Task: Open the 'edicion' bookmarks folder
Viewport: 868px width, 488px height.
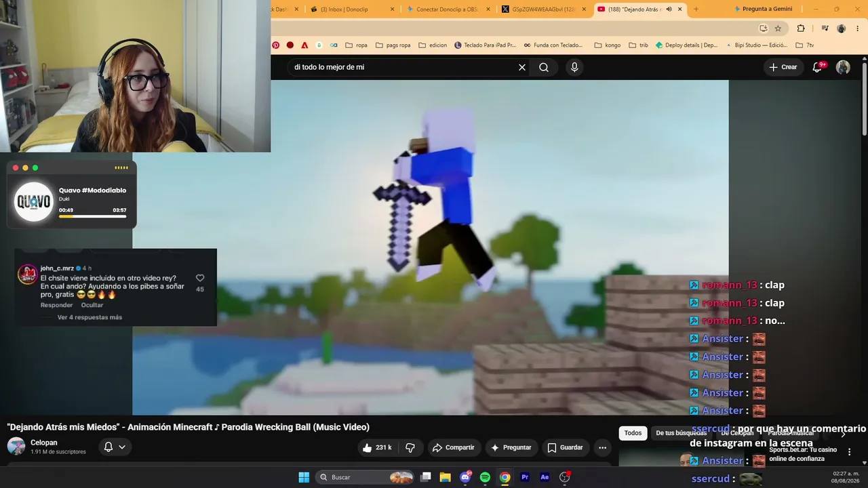Action: [432, 45]
